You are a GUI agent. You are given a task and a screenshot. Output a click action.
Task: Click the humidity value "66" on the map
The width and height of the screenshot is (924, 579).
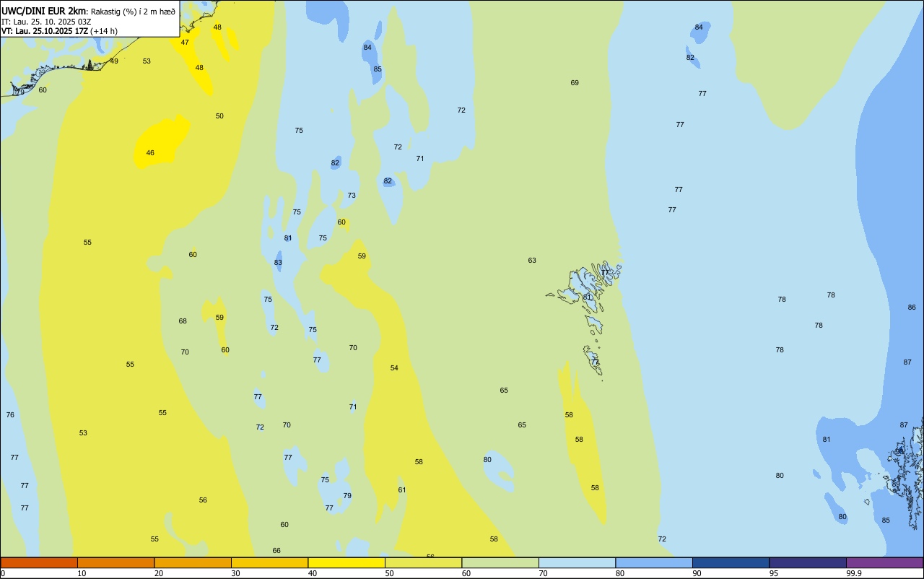pos(276,551)
